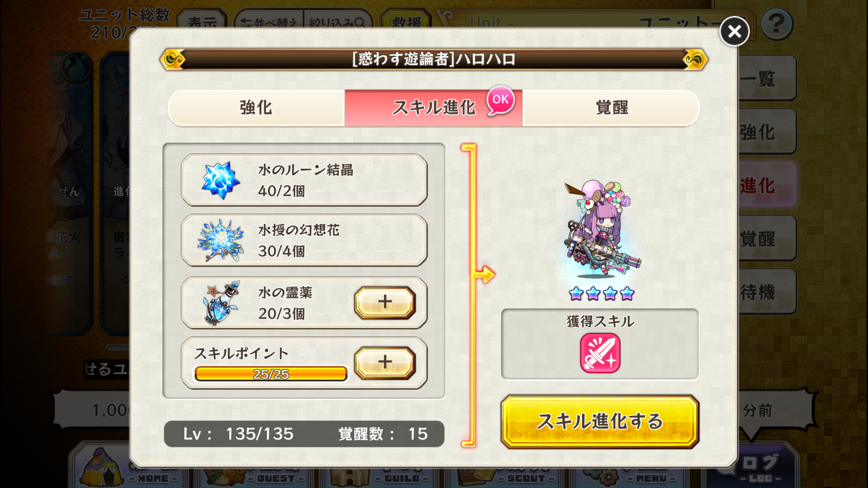This screenshot has height=488, width=868.
Task: Select the スキル進化 tab
Action: pyautogui.click(x=433, y=108)
